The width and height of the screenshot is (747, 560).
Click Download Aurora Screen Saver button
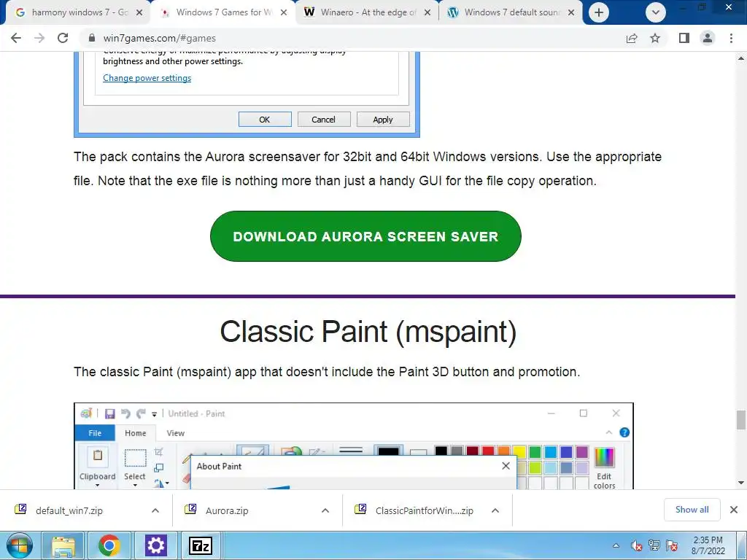(x=365, y=236)
